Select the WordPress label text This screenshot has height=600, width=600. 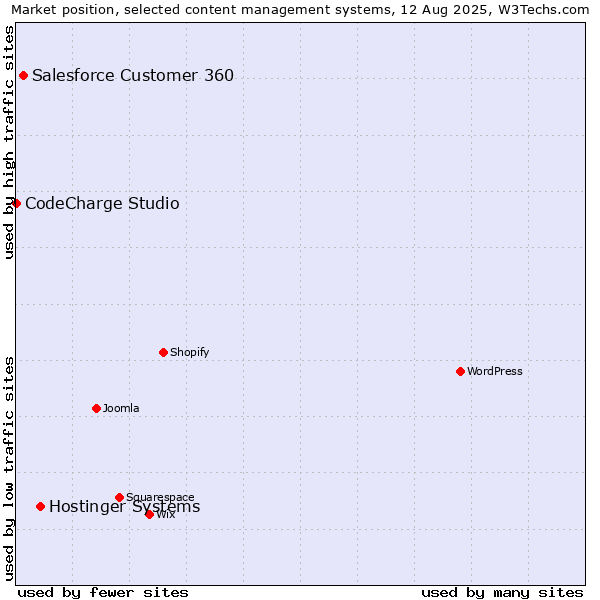point(494,371)
